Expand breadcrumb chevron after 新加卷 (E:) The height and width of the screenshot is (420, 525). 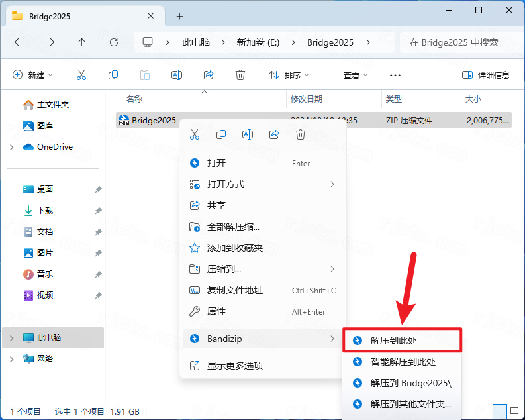pos(293,42)
